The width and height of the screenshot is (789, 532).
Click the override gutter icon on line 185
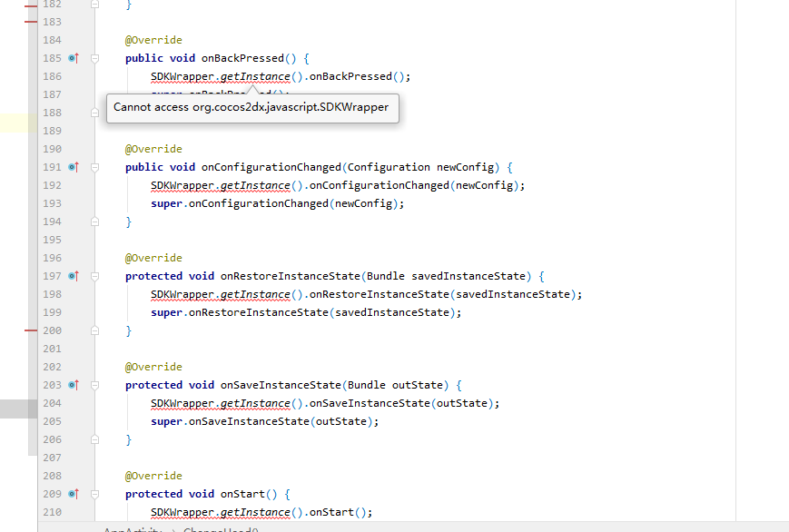coord(74,58)
